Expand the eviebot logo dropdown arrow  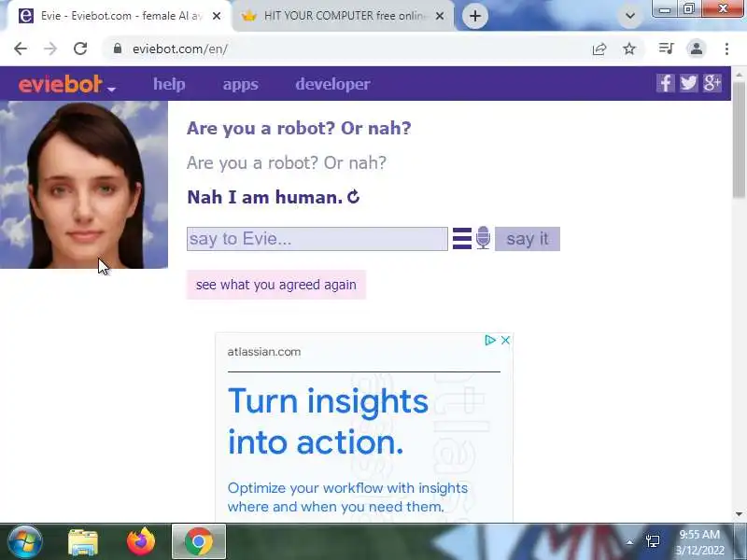111,89
